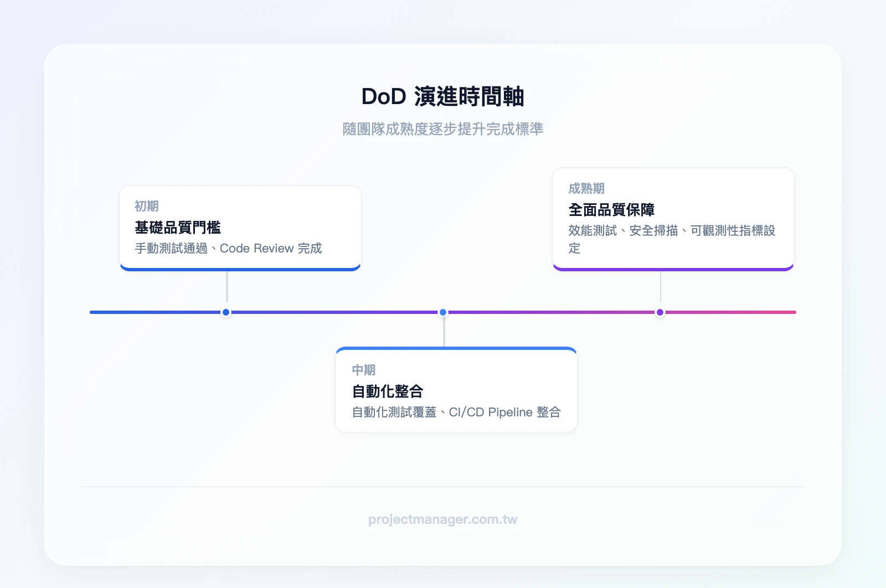The width and height of the screenshot is (886, 588).
Task: Click the 初期 stage label
Action: tap(145, 207)
